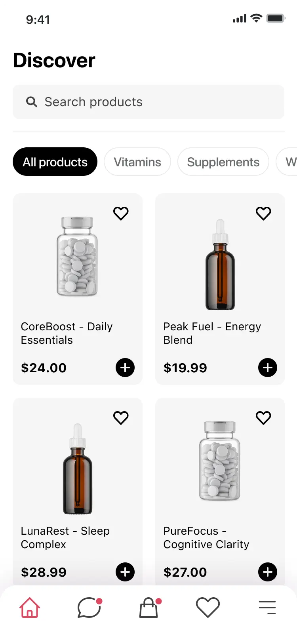Add PureFocus Cognitive Clarity to cart

(268, 572)
